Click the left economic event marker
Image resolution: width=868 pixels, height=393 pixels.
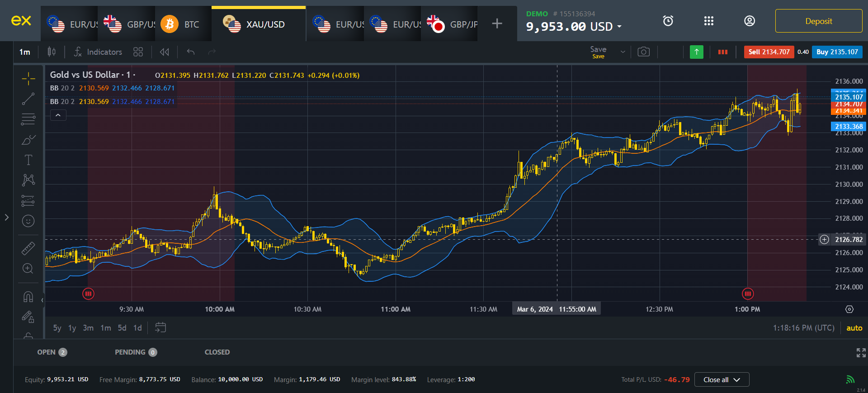[88, 294]
